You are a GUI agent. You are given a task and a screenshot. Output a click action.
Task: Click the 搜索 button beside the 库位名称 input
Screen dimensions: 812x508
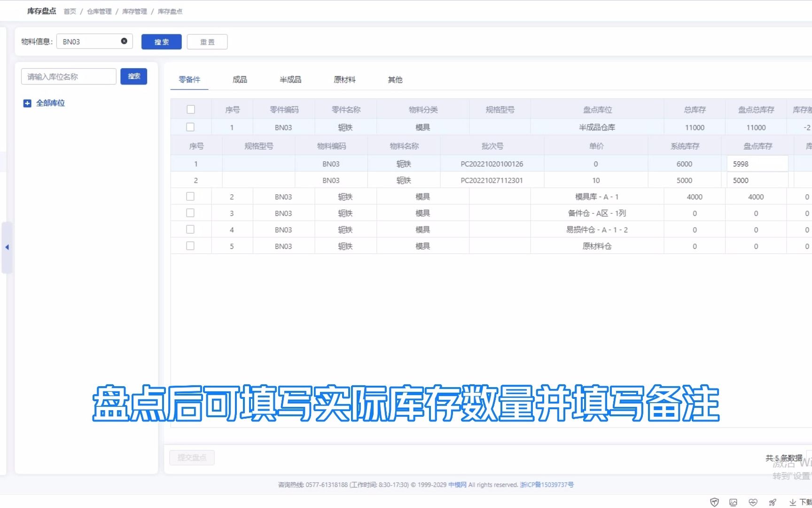tap(134, 76)
